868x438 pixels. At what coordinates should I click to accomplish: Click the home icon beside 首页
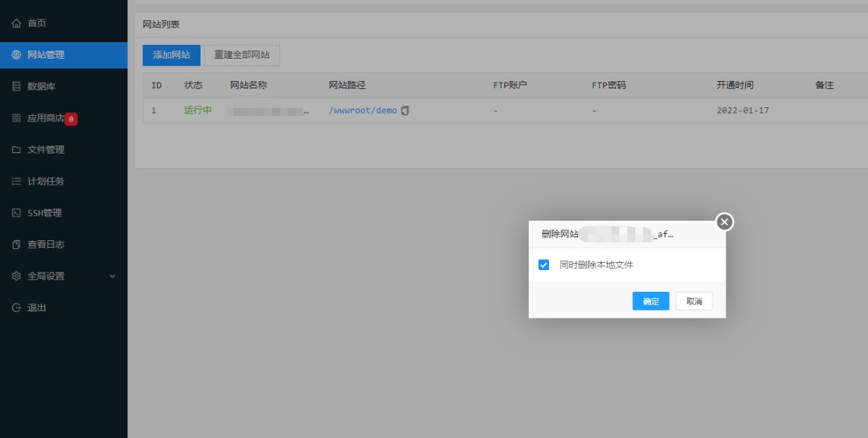coord(17,23)
